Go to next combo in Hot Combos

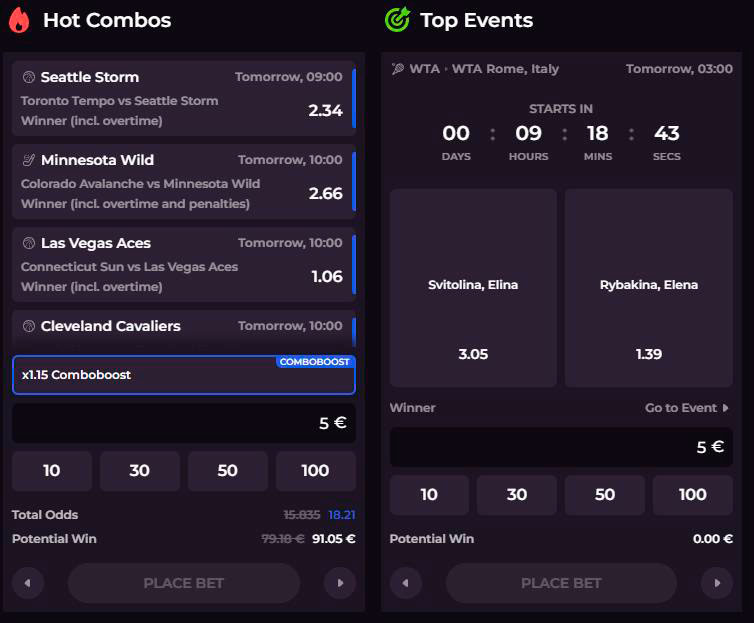click(340, 583)
